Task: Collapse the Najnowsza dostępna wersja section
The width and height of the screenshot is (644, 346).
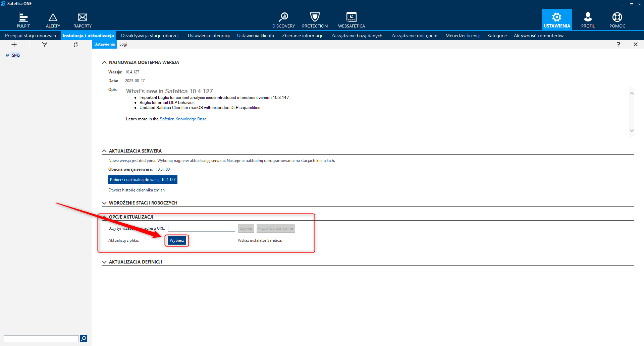Action: [104, 62]
